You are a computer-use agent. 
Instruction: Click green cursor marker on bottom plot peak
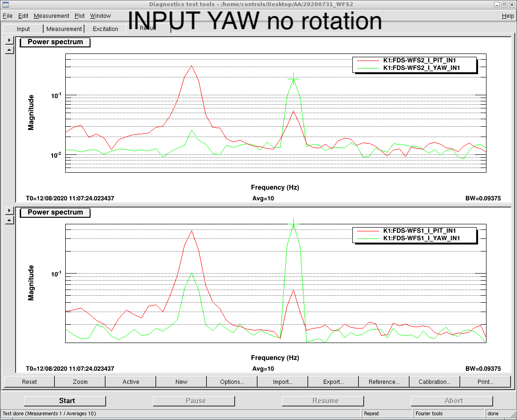click(x=293, y=224)
